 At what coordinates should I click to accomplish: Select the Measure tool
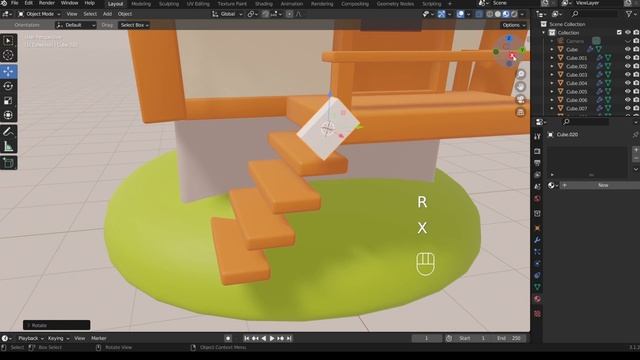(8, 146)
